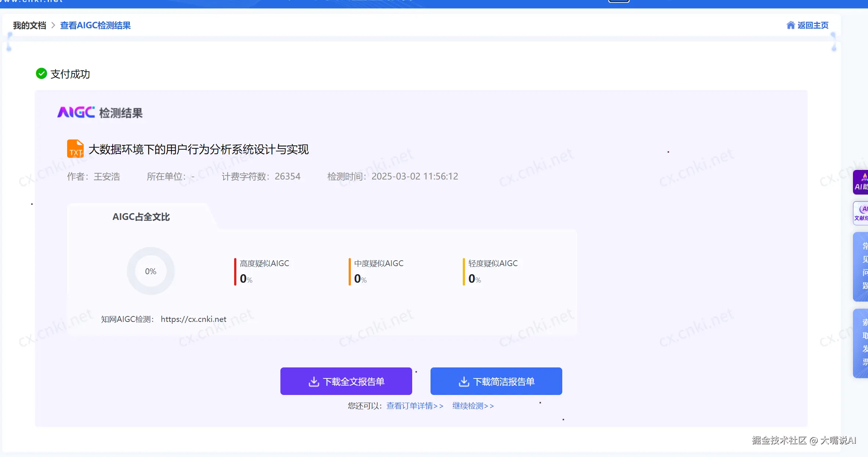Click the orange TXT file icon
Image resolution: width=868 pixels, height=457 pixels.
pyautogui.click(x=75, y=149)
